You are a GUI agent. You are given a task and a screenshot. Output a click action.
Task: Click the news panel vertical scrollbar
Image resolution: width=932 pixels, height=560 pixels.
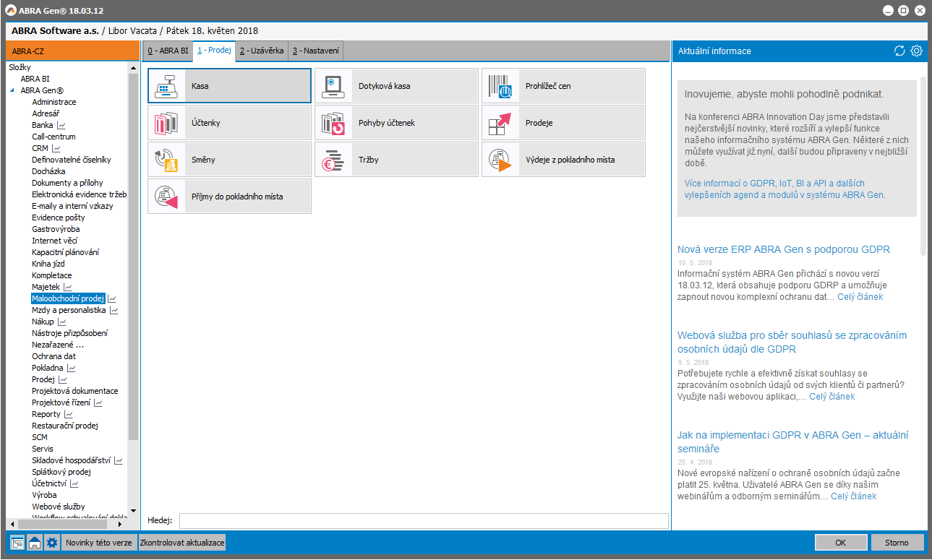pos(923,165)
